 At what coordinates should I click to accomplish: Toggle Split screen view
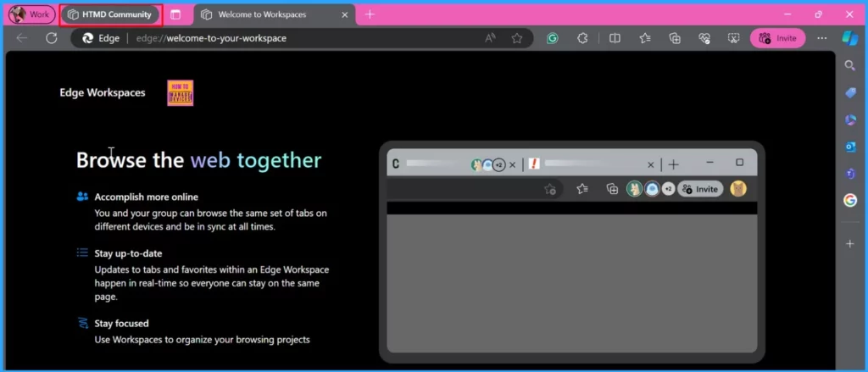[x=615, y=38]
